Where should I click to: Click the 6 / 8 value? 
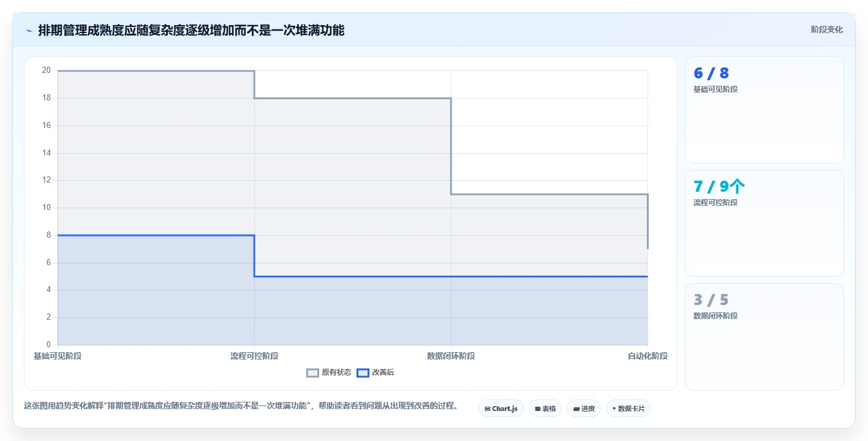click(711, 73)
